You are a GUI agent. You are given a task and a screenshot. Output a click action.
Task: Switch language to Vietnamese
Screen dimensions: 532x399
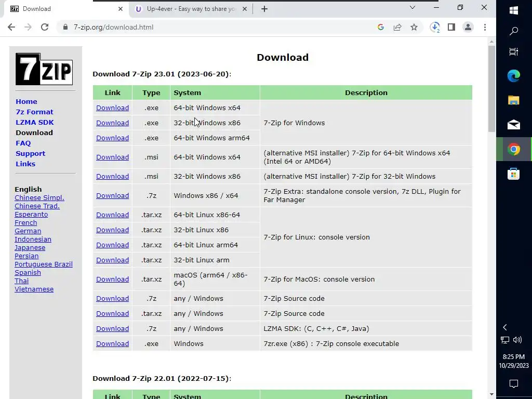click(34, 289)
